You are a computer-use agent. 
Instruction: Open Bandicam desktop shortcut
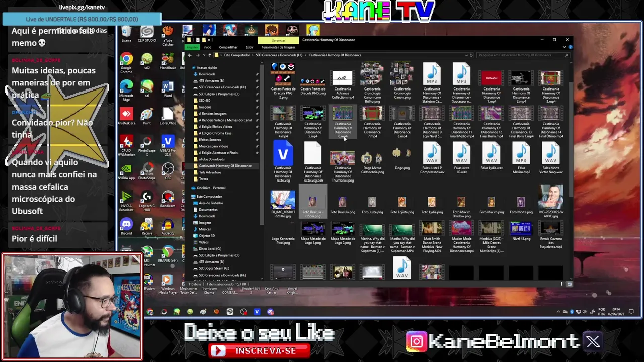(x=168, y=199)
